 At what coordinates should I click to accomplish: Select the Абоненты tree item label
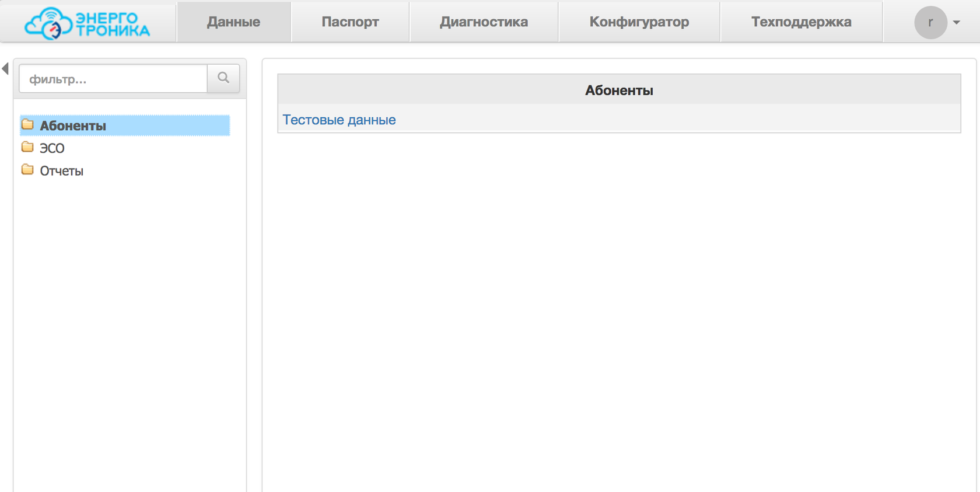(73, 125)
